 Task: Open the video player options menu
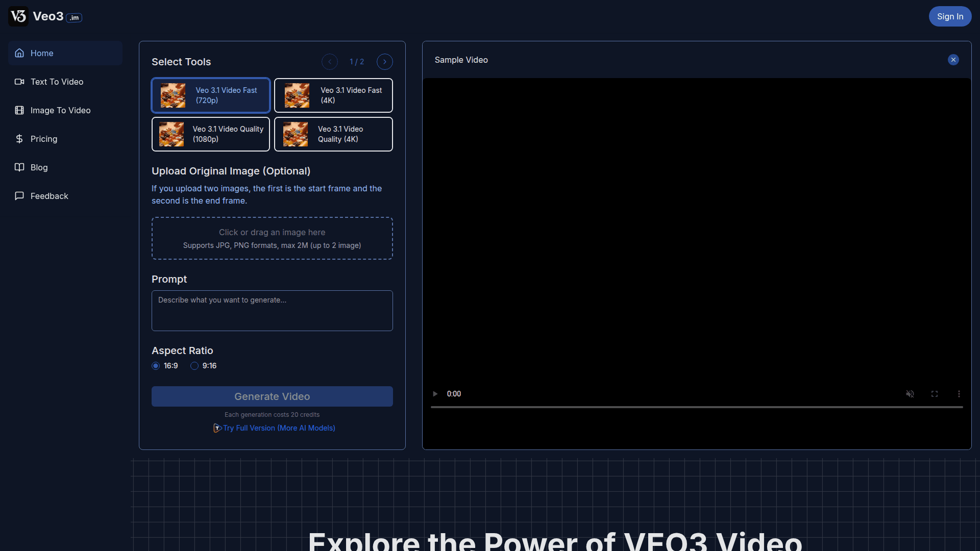click(959, 393)
